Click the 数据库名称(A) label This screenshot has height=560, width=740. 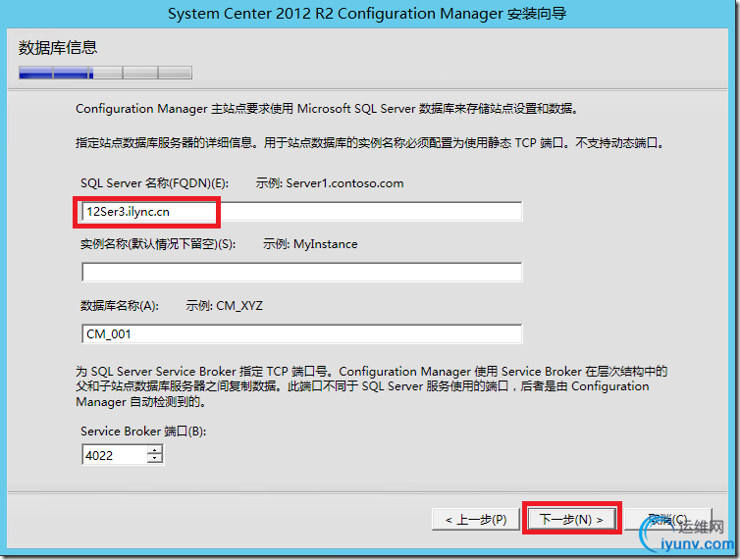[120, 306]
